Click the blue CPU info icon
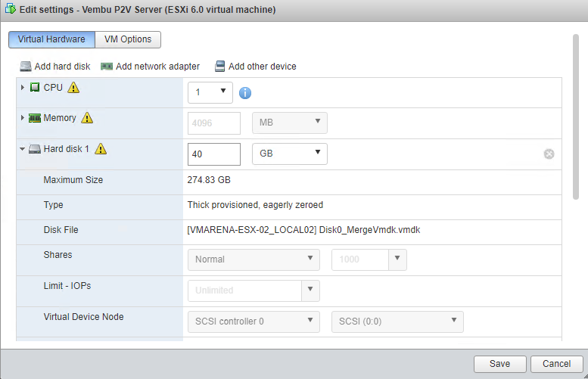Viewport: 588px width, 379px height. [245, 92]
